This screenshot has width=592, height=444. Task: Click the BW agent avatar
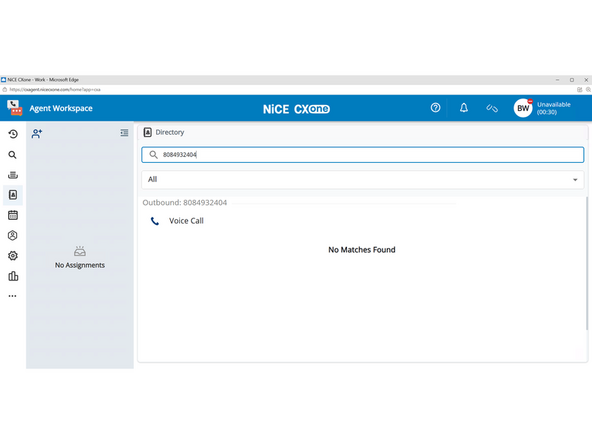click(523, 108)
